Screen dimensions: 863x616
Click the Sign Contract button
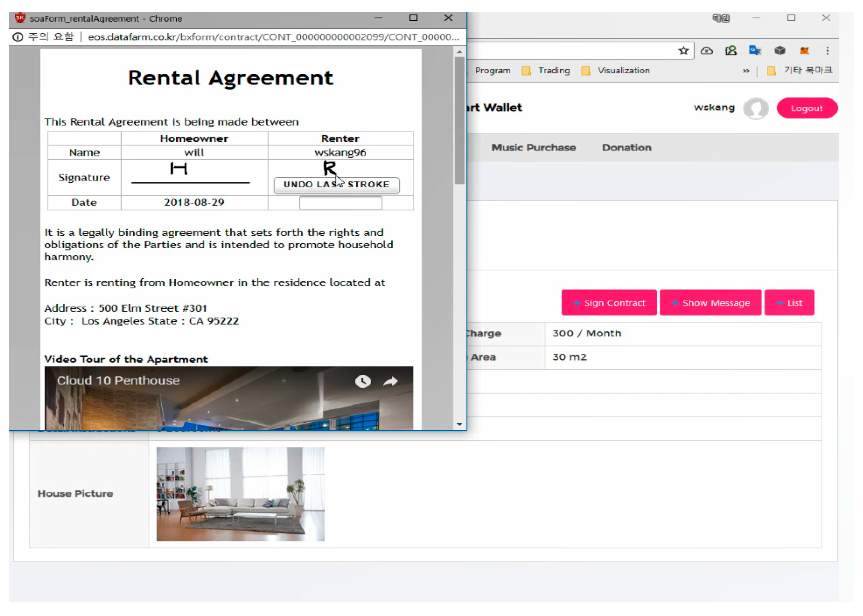609,303
